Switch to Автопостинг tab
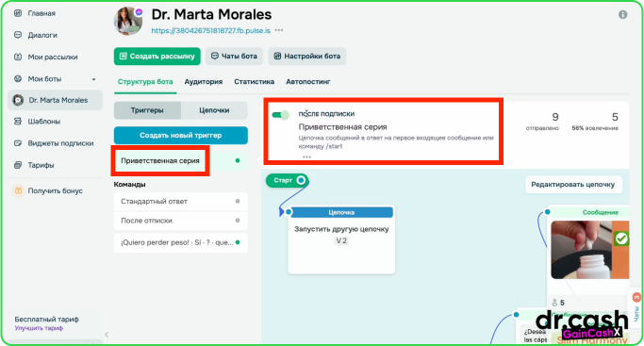The image size is (644, 346). pyautogui.click(x=308, y=82)
